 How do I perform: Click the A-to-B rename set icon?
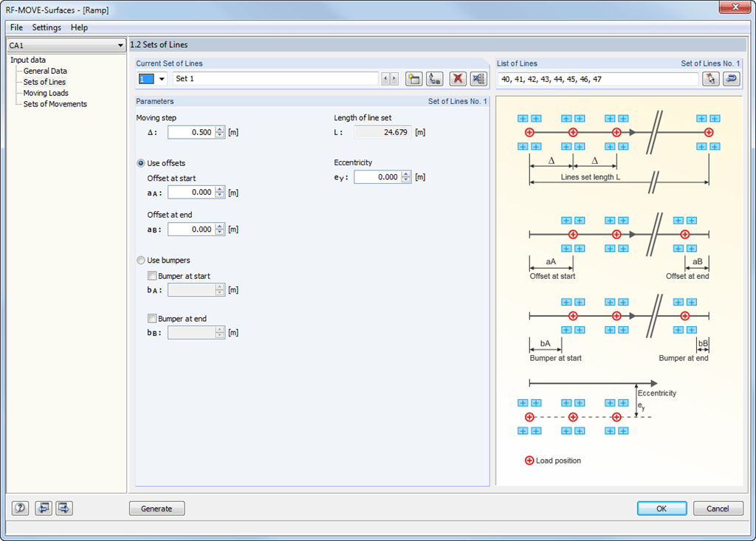[435, 78]
